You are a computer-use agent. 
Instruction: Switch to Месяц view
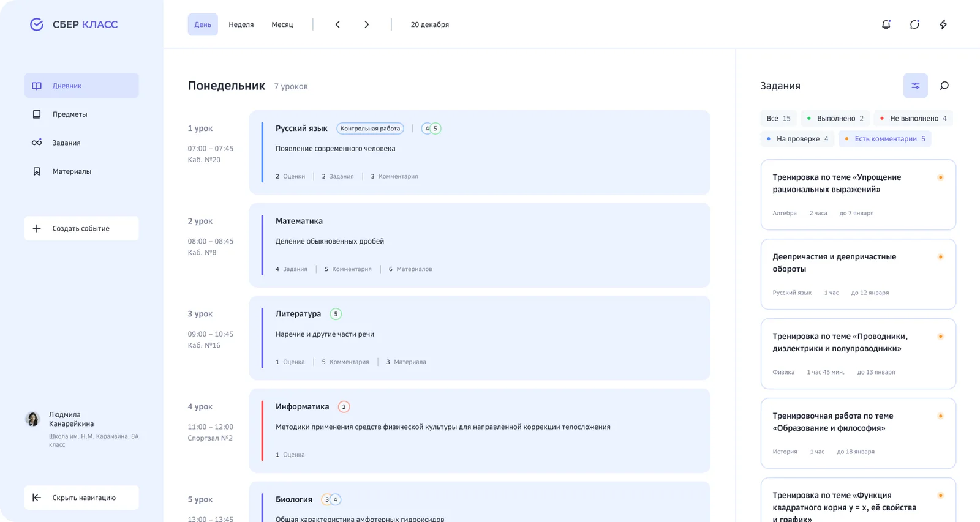(x=282, y=24)
